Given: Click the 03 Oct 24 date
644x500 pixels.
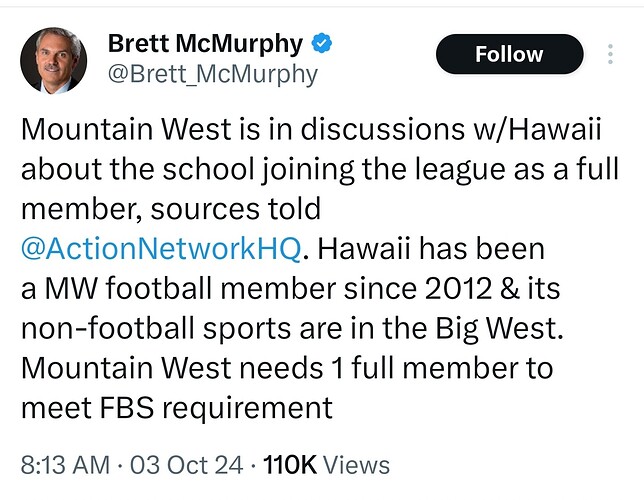Looking at the screenshot, I should pos(186,465).
